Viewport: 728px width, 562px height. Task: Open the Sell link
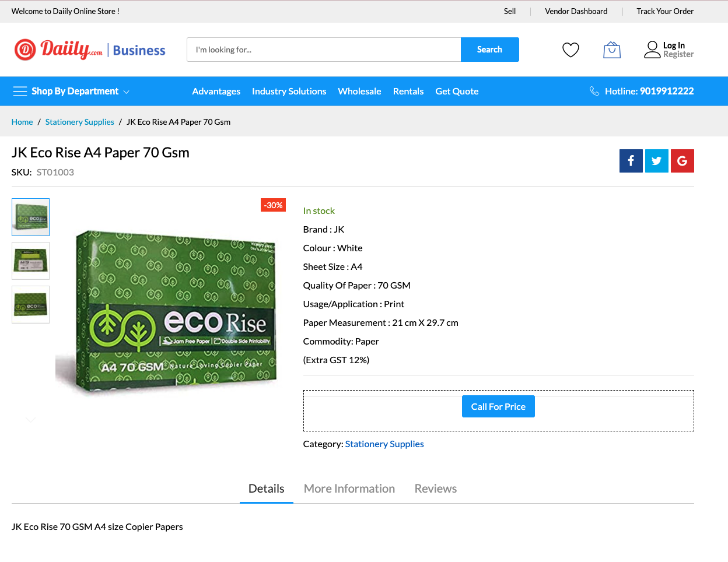510,11
